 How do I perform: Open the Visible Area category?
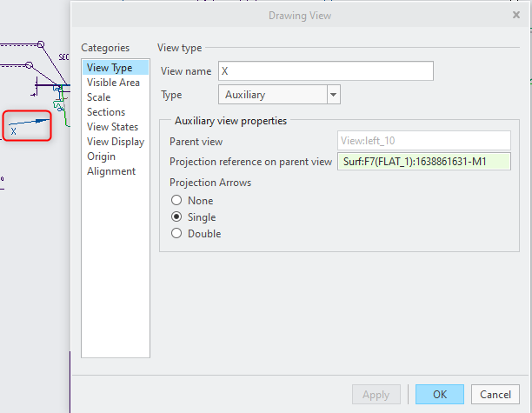coord(113,83)
